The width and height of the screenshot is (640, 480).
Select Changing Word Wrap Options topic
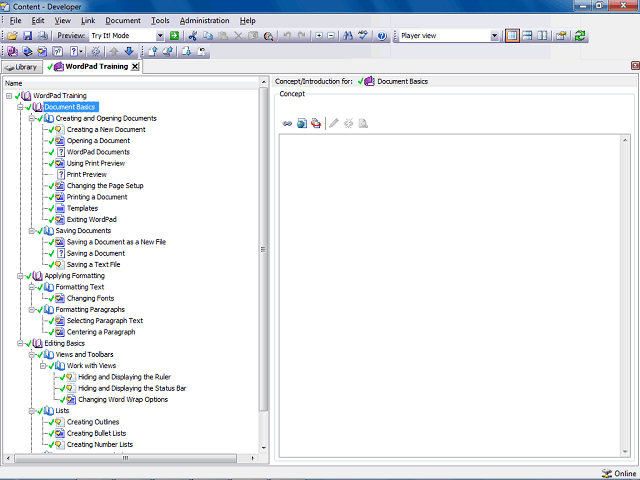click(x=123, y=400)
